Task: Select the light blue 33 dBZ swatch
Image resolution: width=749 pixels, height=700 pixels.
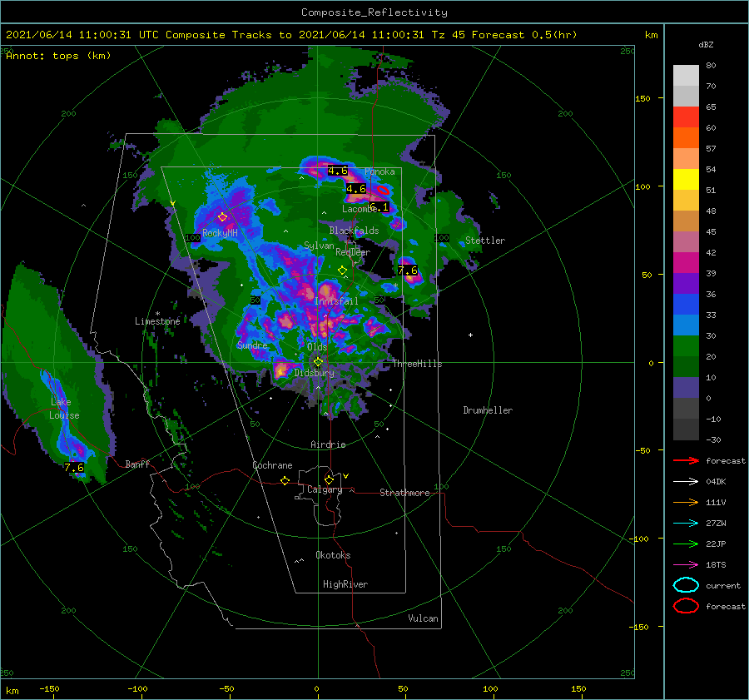Action: 686,325
